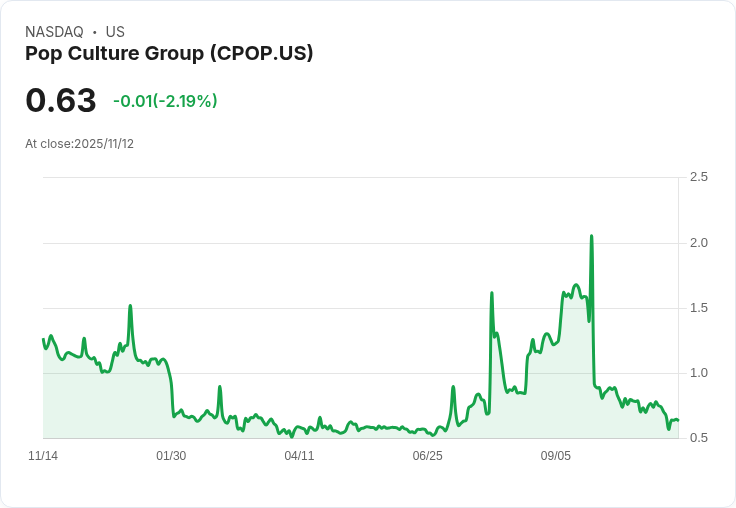Select the 09/05 date axis marker

(x=555, y=456)
